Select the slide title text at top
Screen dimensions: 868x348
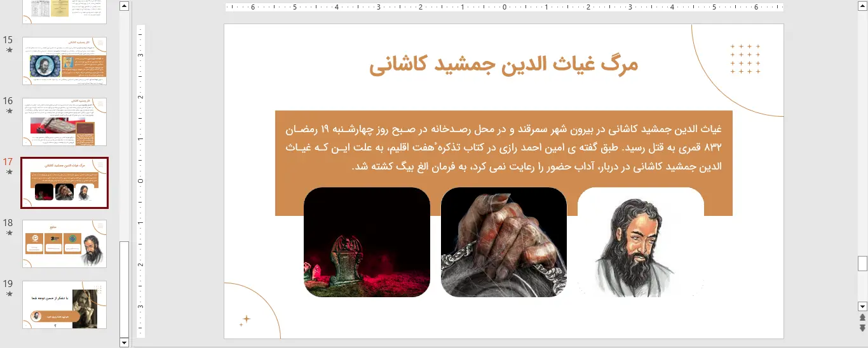point(503,64)
